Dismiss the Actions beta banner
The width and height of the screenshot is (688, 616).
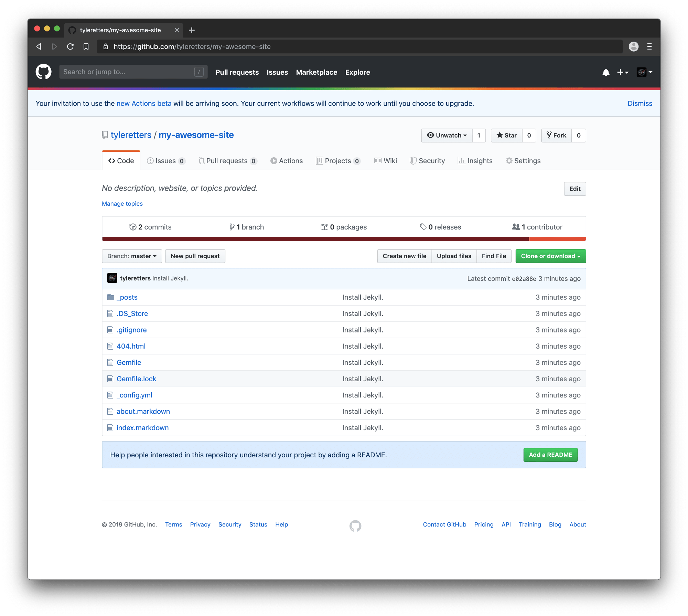[639, 103]
